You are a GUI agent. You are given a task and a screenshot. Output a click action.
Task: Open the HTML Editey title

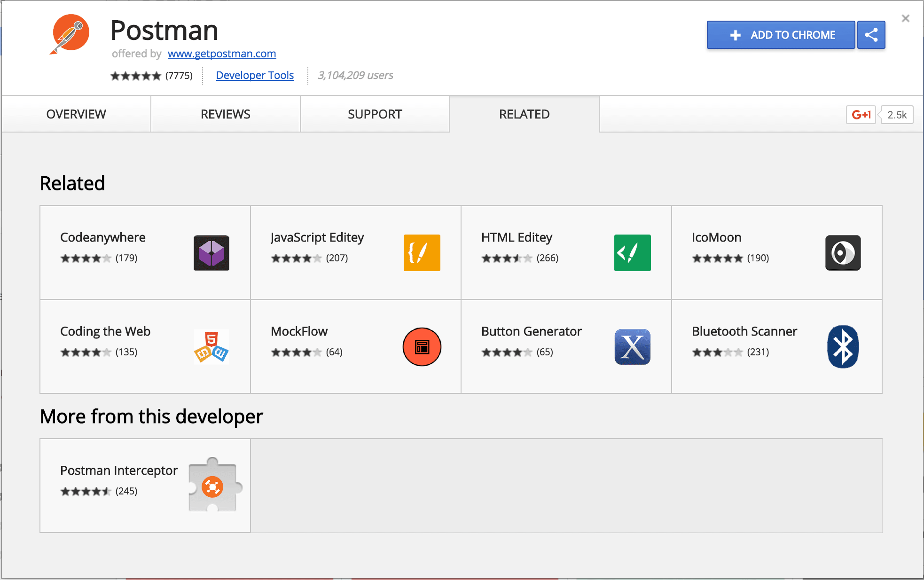tap(517, 237)
